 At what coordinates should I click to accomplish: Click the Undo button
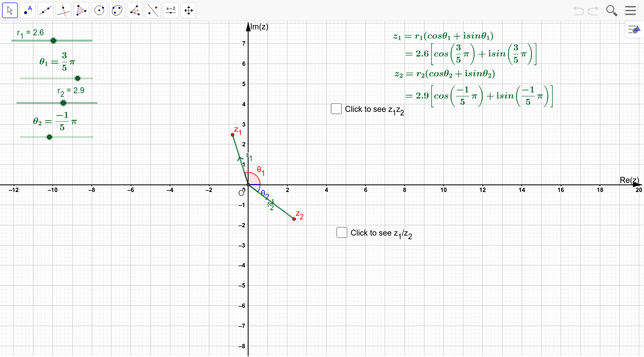pos(579,11)
